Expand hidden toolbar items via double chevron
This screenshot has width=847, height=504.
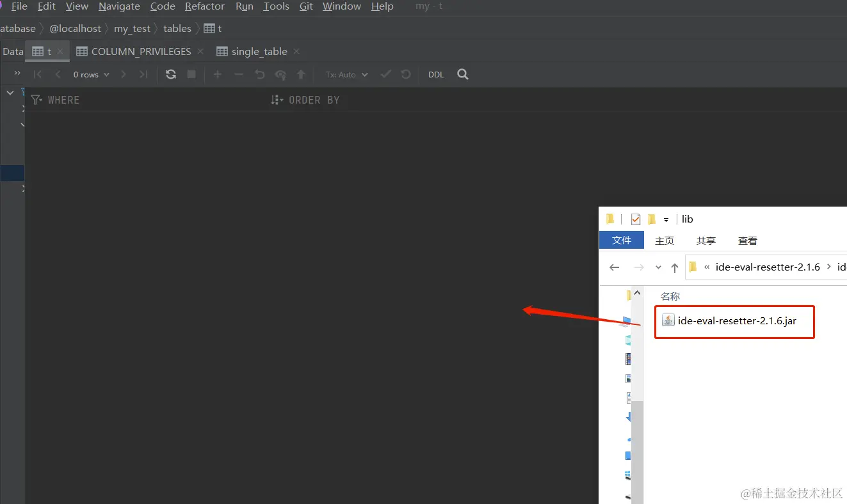click(17, 73)
